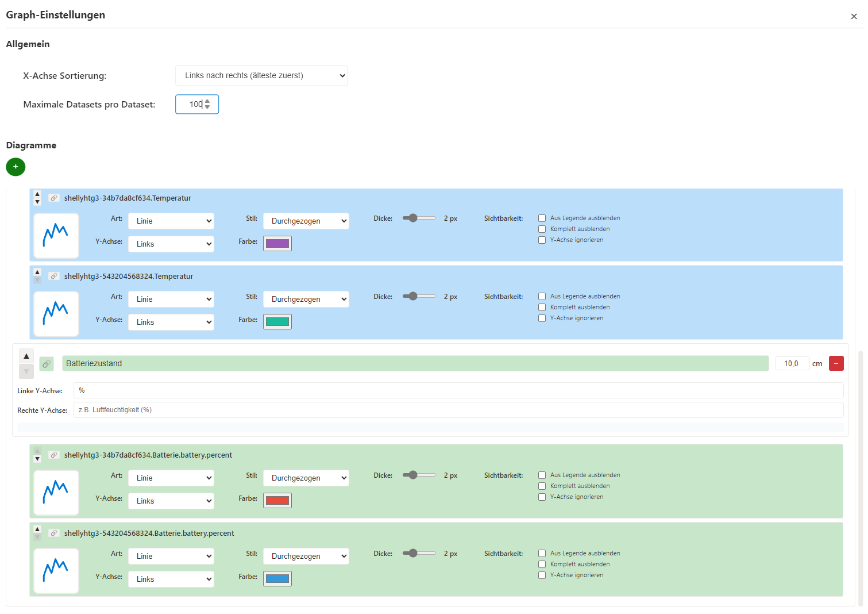This screenshot has height=614, width=868.
Task: Click link icon next to shellyhtg3-34b7da8cf634.Batterie.battery.percent
Action: [53, 455]
